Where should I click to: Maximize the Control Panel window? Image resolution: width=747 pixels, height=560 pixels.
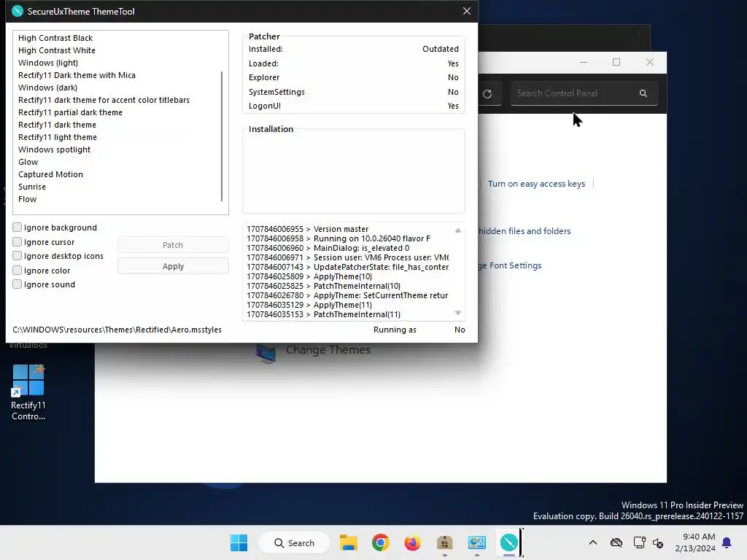616,62
